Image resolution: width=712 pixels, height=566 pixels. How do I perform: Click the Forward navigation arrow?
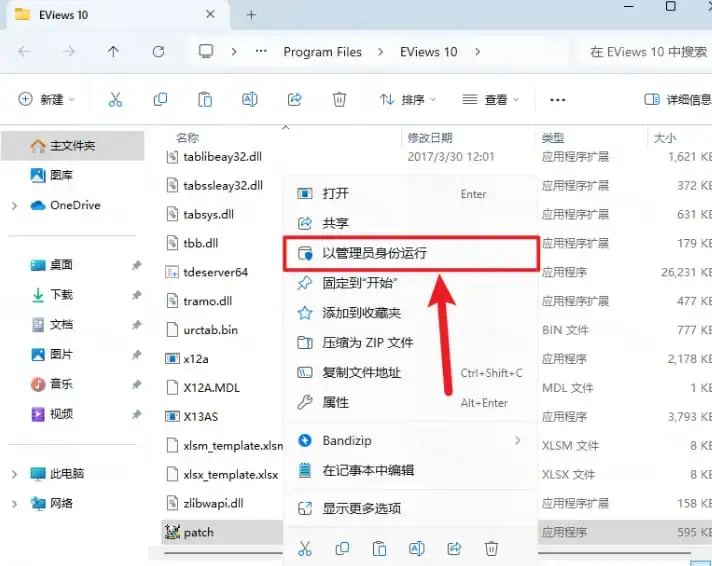point(69,52)
